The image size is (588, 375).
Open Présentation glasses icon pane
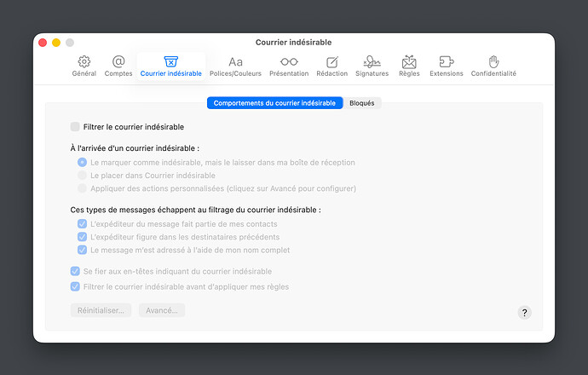(x=289, y=66)
